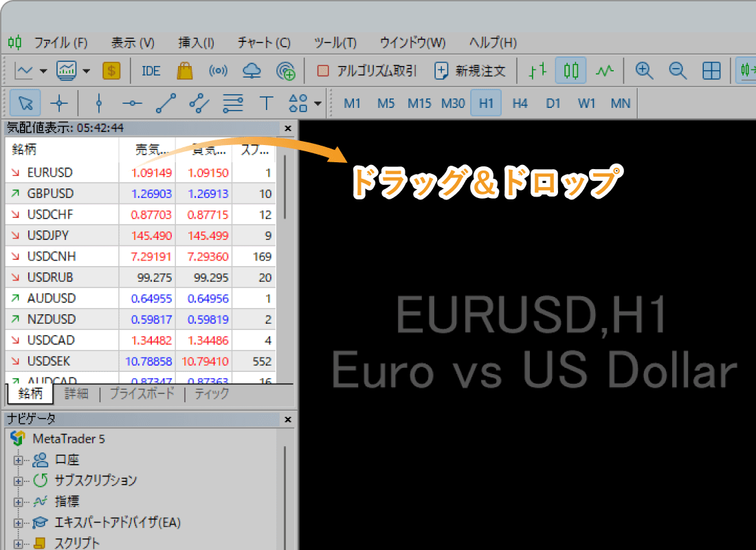Open the チャート(C) menu
756x550 pixels.
pos(264,43)
